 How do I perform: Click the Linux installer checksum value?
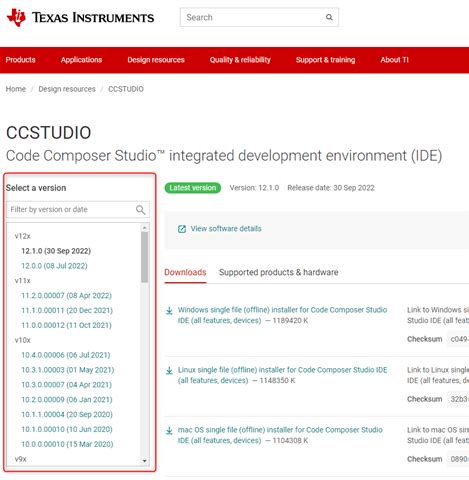458,399
